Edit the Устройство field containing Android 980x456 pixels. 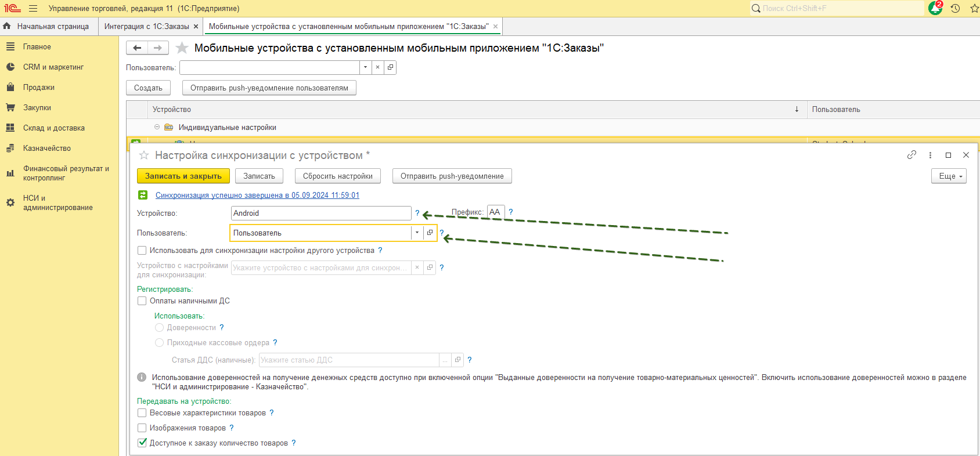[321, 213]
